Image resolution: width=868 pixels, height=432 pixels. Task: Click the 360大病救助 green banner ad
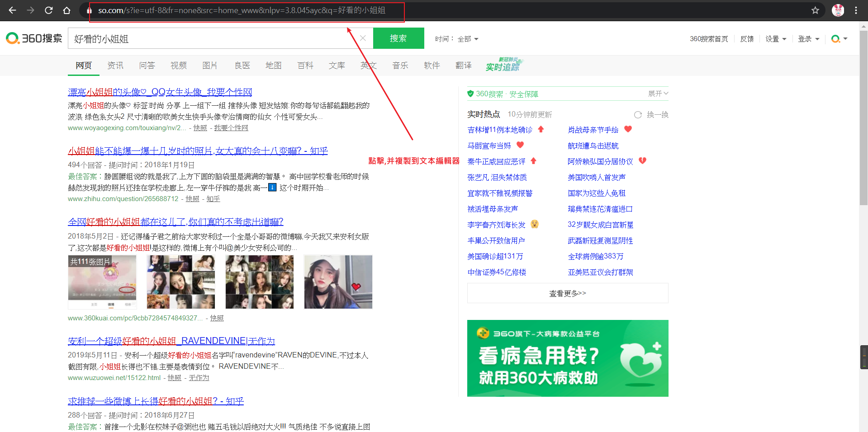[x=568, y=358]
